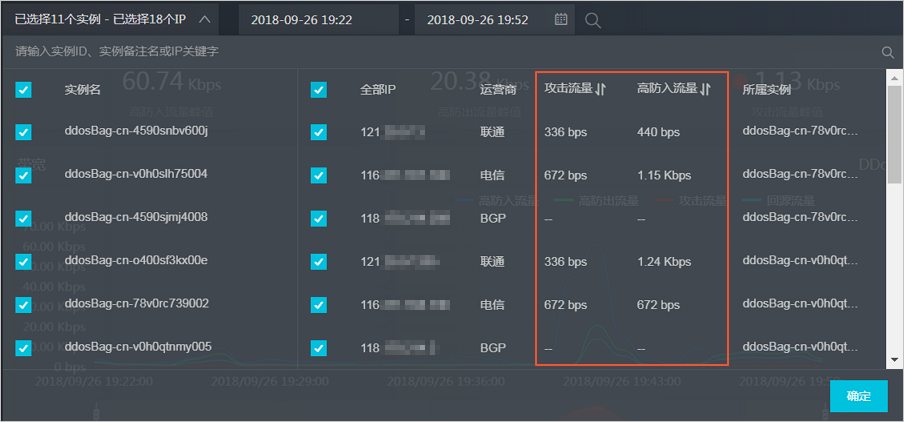
Task: Select instance name ddosBag-cn-o400sf3kx00e
Action: point(136,261)
